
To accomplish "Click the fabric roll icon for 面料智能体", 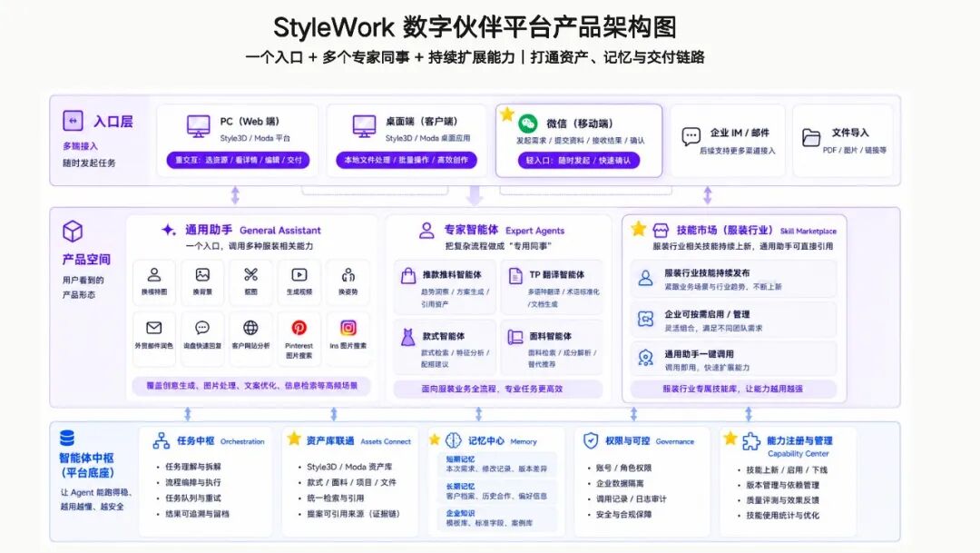I will tap(515, 337).
